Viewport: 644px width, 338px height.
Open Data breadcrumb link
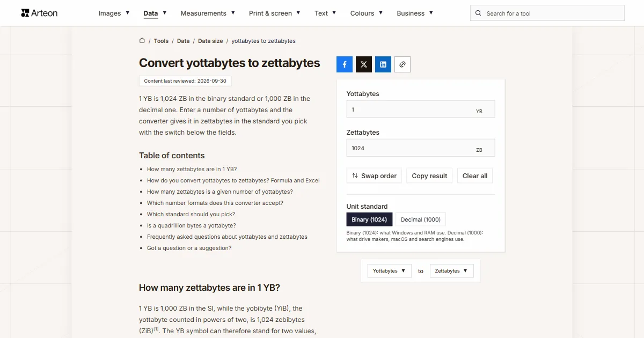coord(184,41)
